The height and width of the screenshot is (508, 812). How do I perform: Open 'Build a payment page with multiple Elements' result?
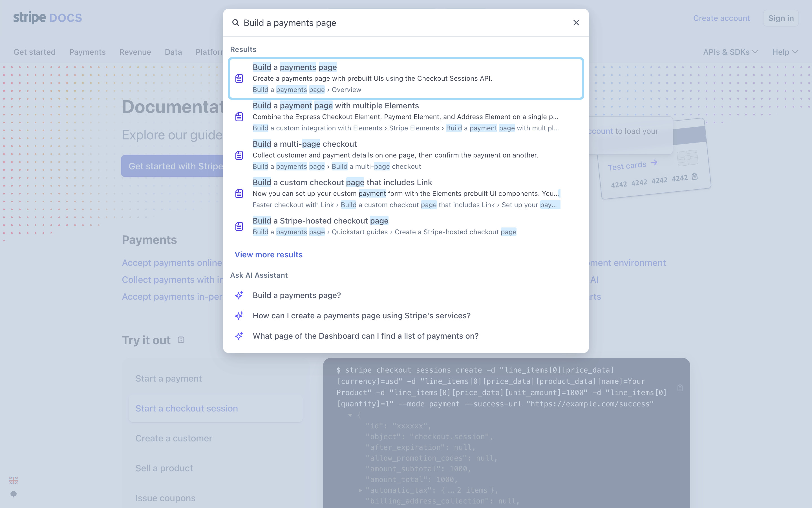coord(406,117)
